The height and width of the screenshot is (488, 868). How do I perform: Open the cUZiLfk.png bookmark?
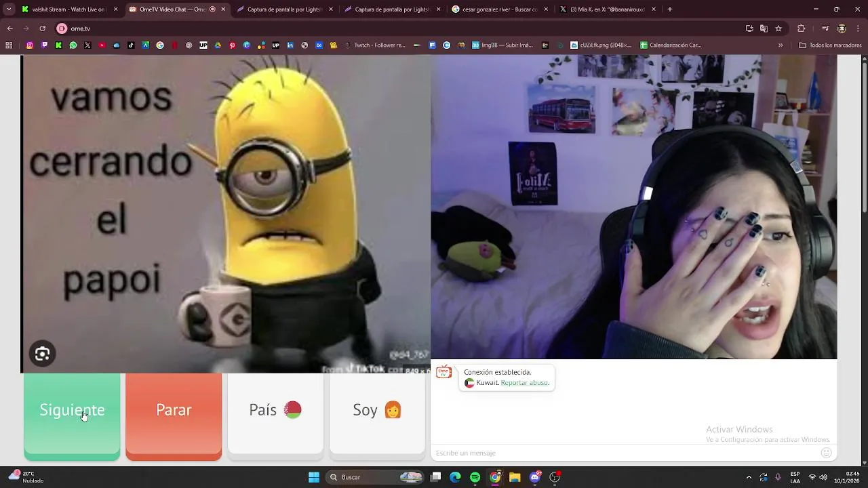pyautogui.click(x=601, y=45)
